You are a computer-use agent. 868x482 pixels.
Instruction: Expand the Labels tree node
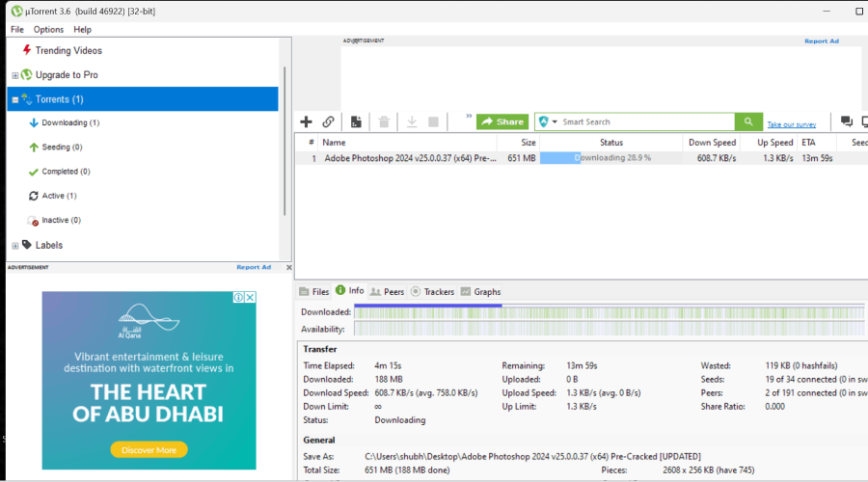14,246
